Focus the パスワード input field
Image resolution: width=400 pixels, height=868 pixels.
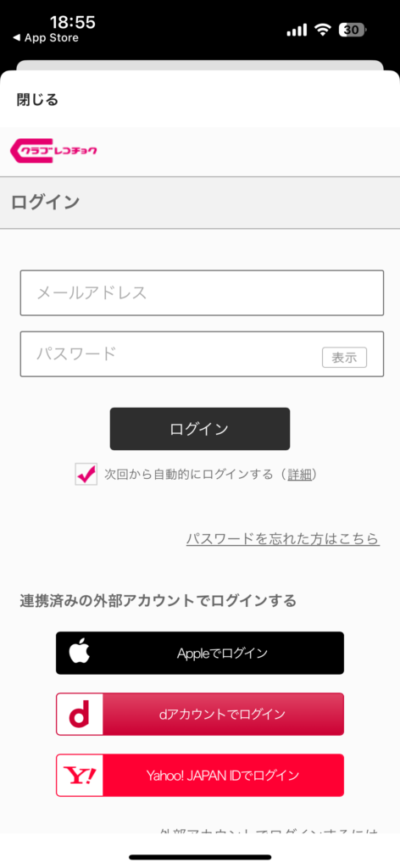[x=202, y=353]
